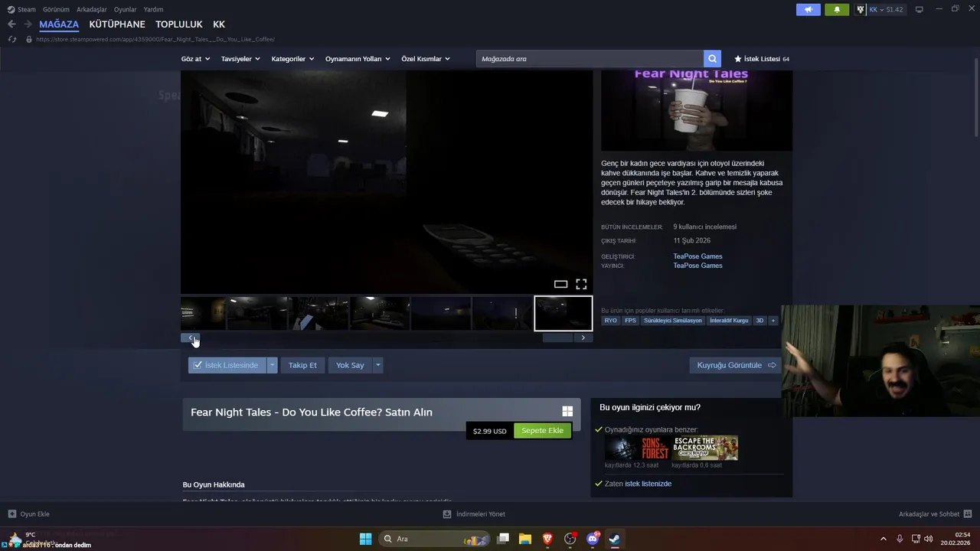Image resolution: width=980 pixels, height=551 pixels.
Task: Open developer TeaPose Games link
Action: [697, 256]
